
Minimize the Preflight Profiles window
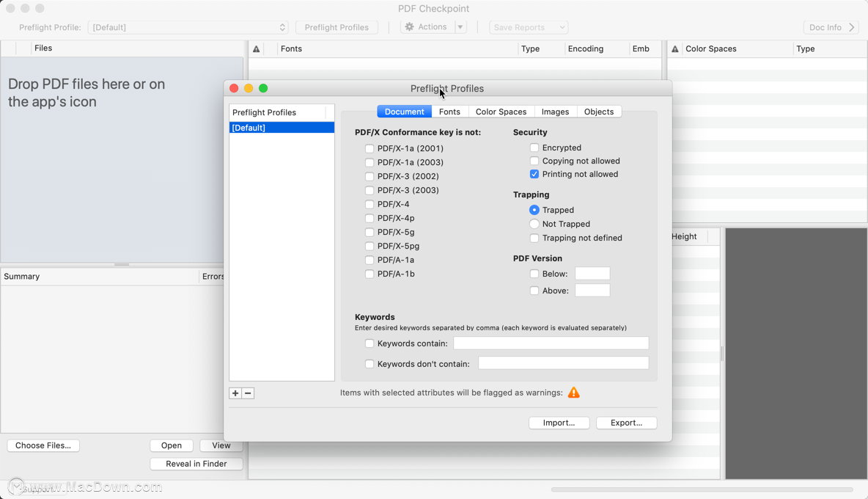click(x=249, y=88)
